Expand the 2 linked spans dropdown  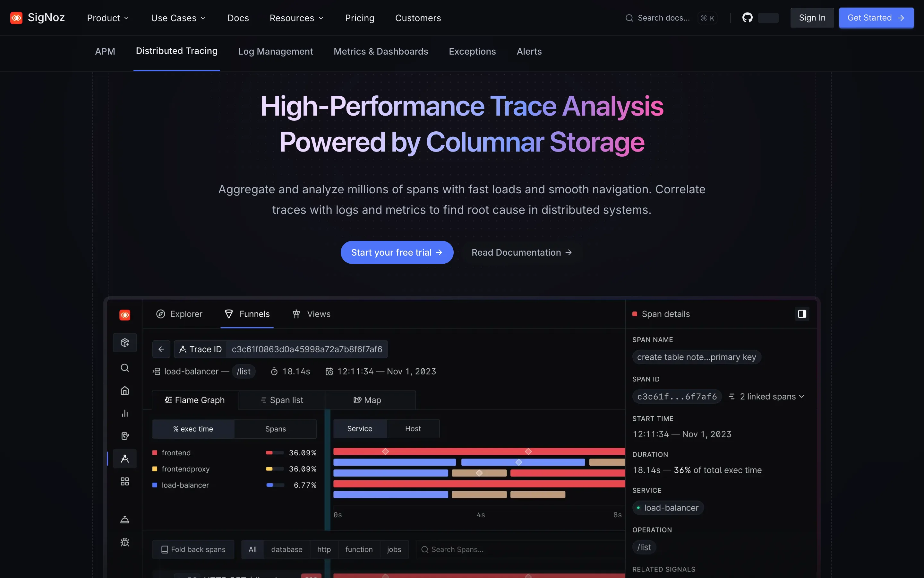767,397
